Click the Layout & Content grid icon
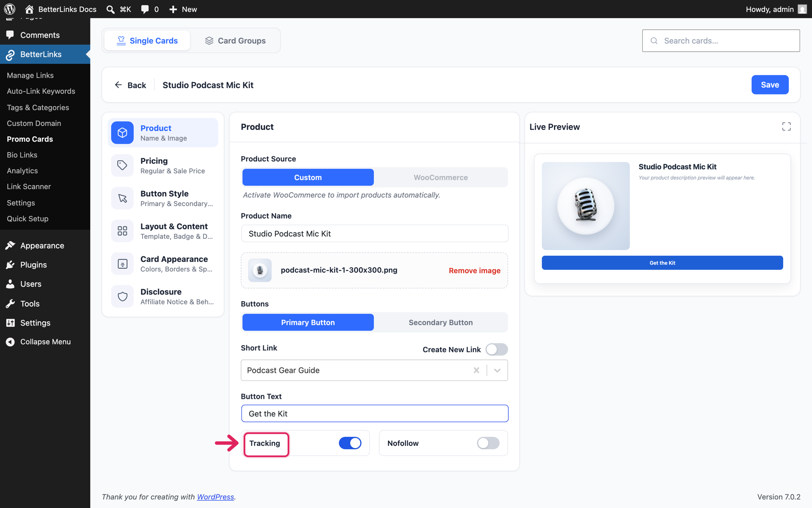The width and height of the screenshot is (812, 508). pos(122,231)
